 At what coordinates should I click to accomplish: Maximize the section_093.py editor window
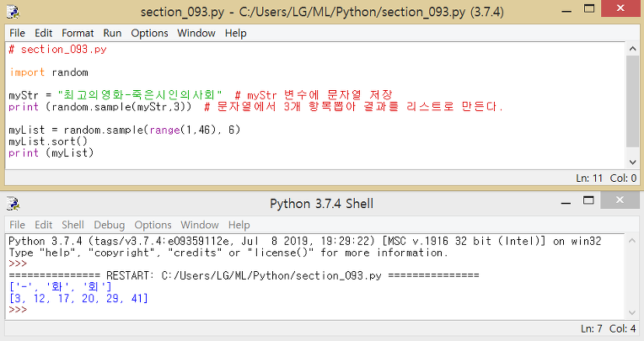click(x=589, y=8)
